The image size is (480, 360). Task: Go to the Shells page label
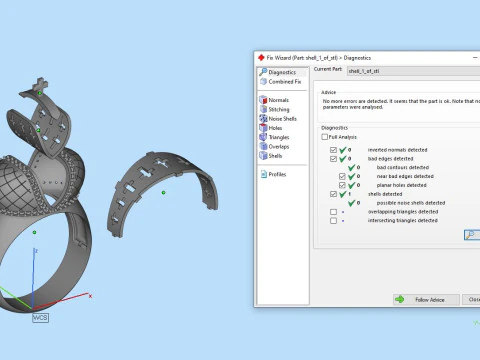[275, 156]
